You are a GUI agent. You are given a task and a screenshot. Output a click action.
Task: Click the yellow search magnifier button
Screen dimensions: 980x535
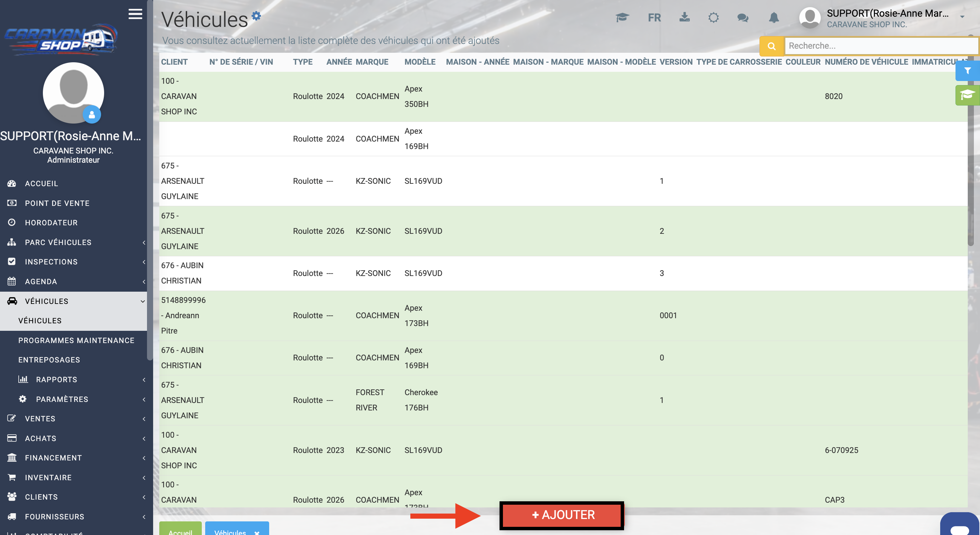tap(771, 46)
